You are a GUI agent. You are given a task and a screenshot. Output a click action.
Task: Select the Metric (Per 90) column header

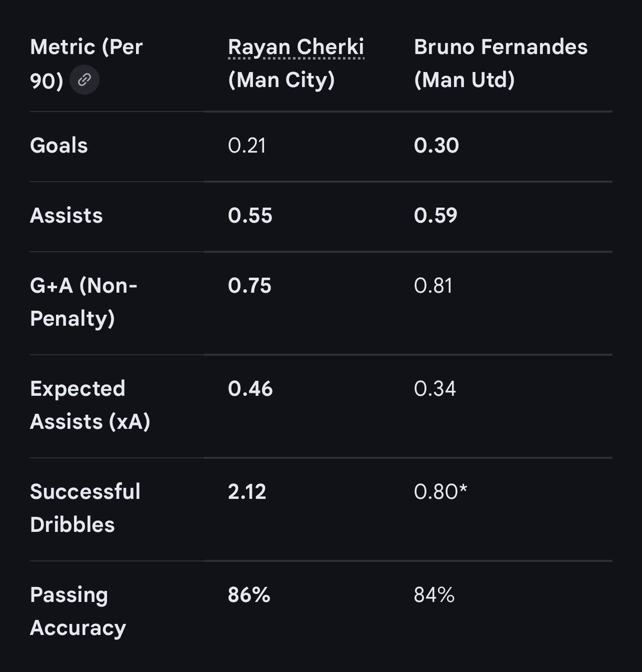(86, 63)
